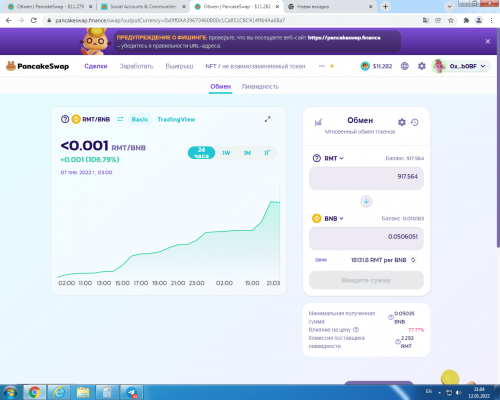Image resolution: width=500 pixels, height=400 pixels.
Task: Select the 1M chart range
Action: point(247,153)
